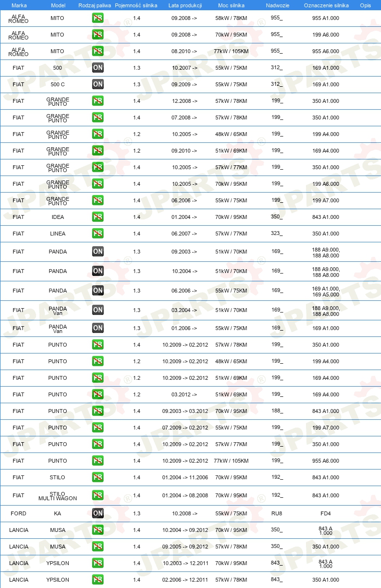Click the 01.2006 -> production date cell

(x=185, y=328)
